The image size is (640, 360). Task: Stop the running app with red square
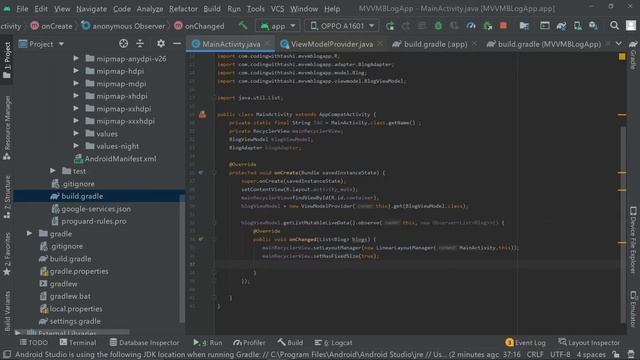point(503,26)
